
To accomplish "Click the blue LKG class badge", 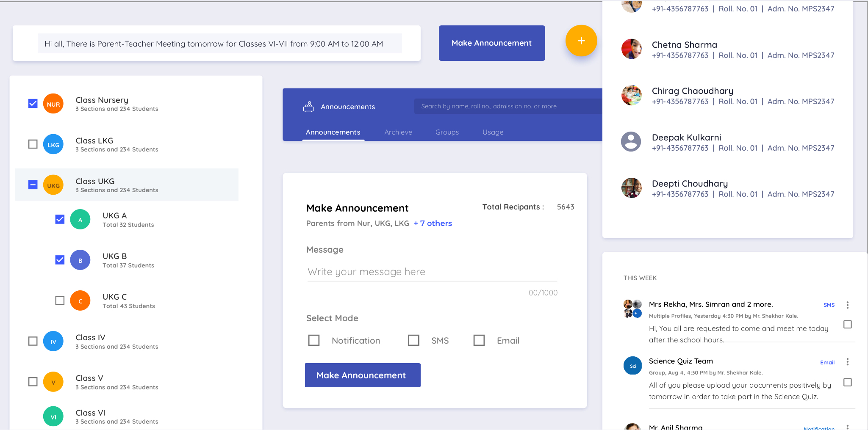I will point(53,145).
